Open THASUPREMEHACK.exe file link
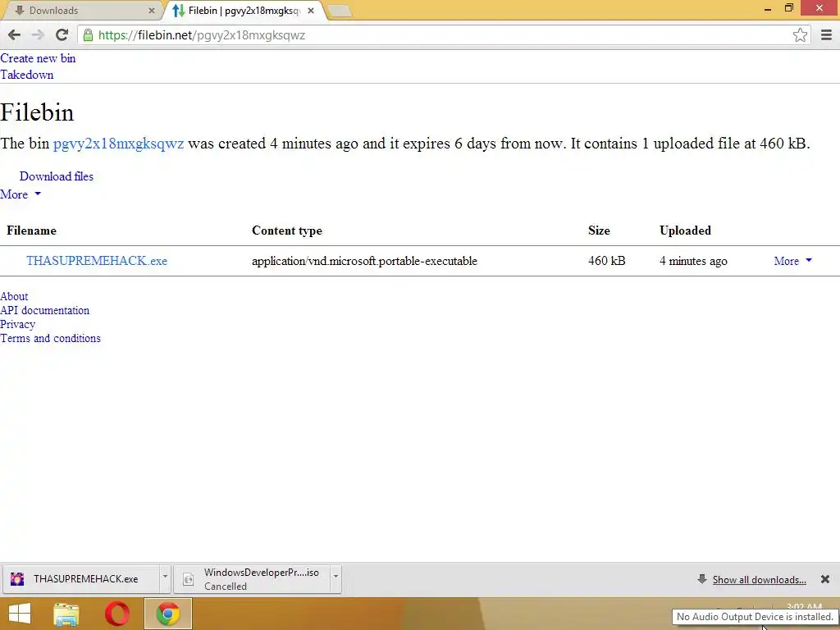Viewport: 840px width, 630px height. [97, 261]
